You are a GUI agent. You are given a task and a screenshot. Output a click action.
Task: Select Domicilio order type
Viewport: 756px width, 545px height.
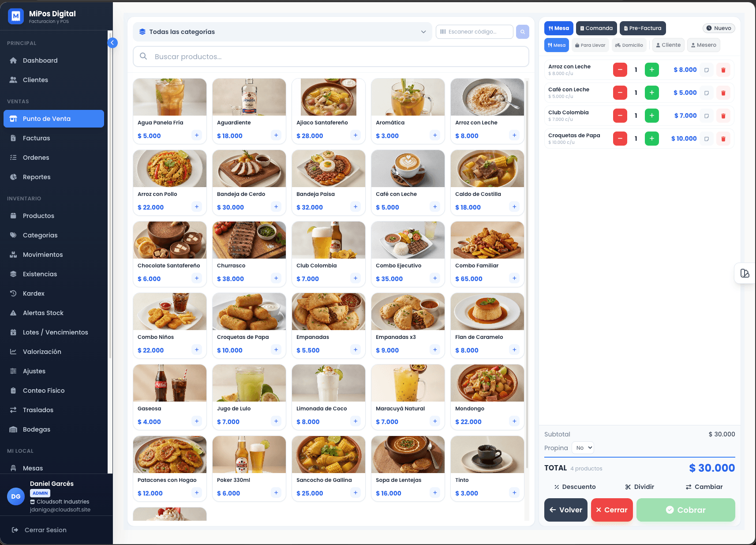629,45
